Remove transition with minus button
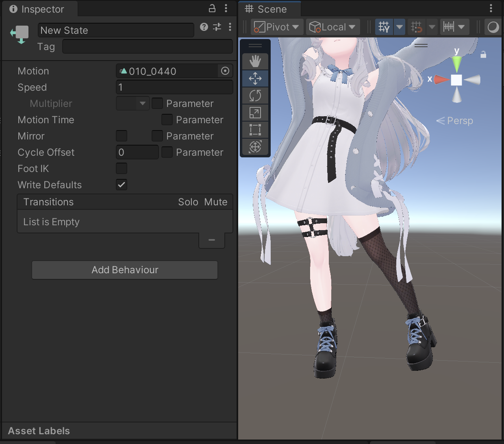 pos(212,240)
